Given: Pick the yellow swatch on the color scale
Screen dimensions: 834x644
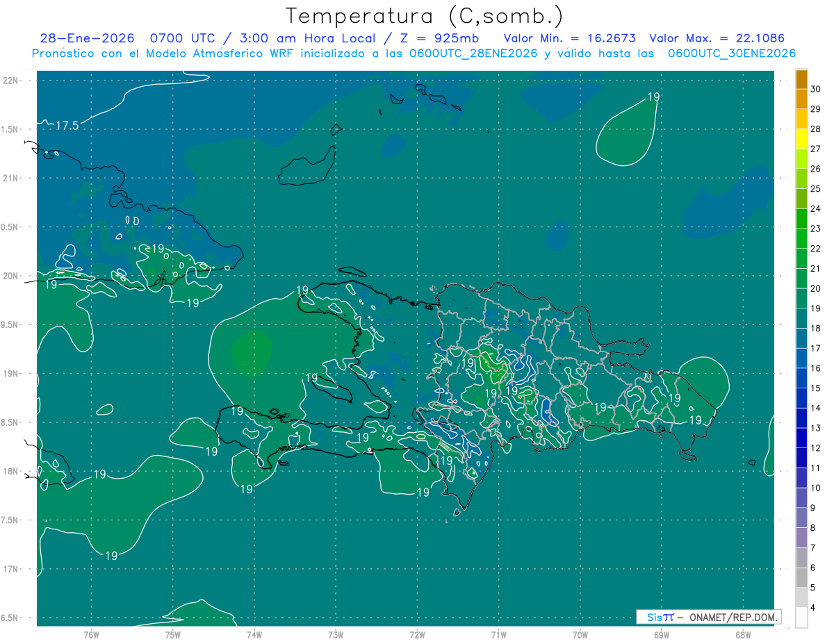Looking at the screenshot, I should coord(801,140).
